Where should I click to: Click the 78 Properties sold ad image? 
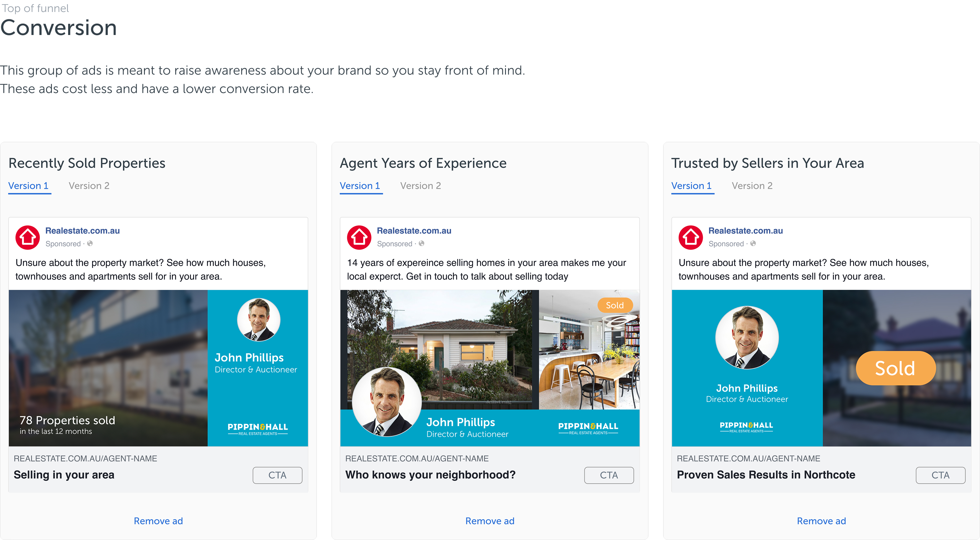pyautogui.click(x=108, y=368)
